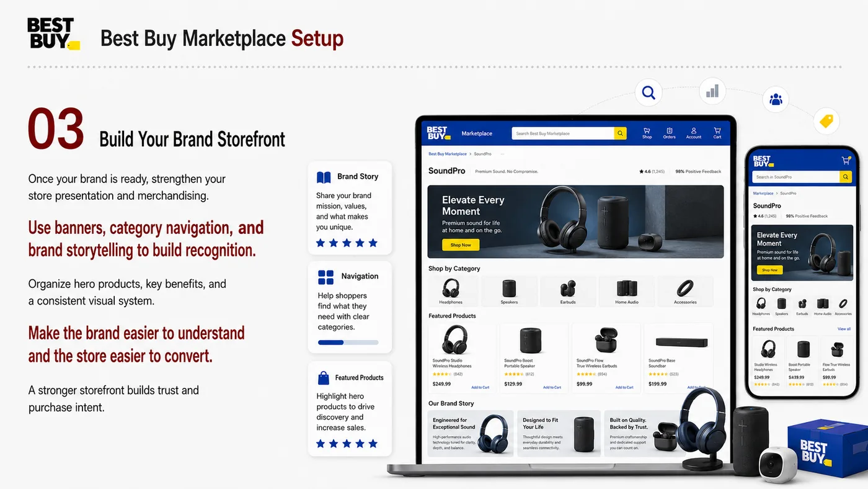Click the floating magnifier search circle icon
The width and height of the screenshot is (868, 489).
(649, 93)
